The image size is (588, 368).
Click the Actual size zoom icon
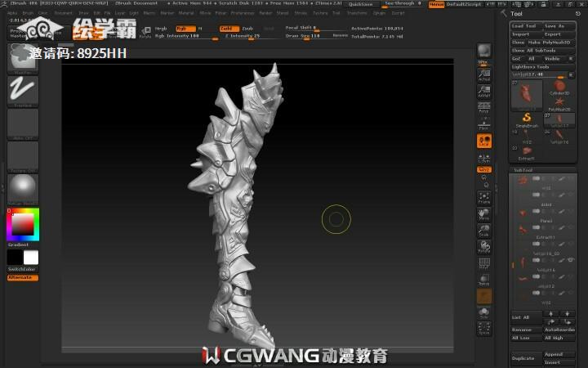tap(483, 75)
